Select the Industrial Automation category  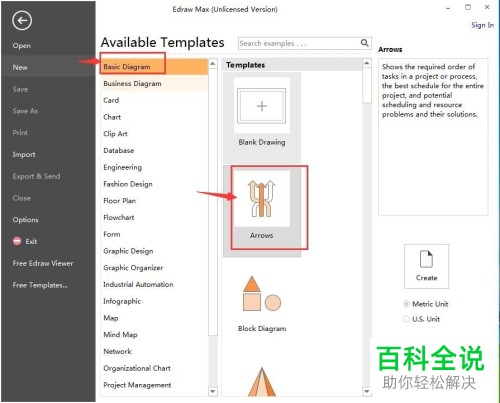pyautogui.click(x=138, y=284)
